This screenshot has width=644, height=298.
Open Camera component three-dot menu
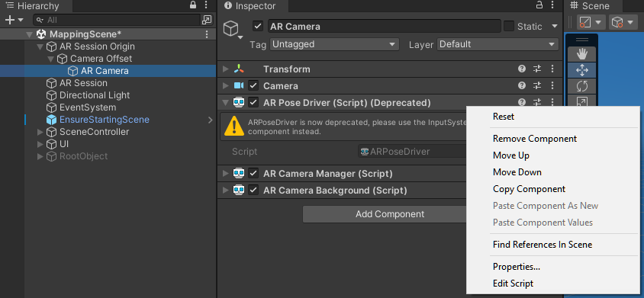point(552,86)
